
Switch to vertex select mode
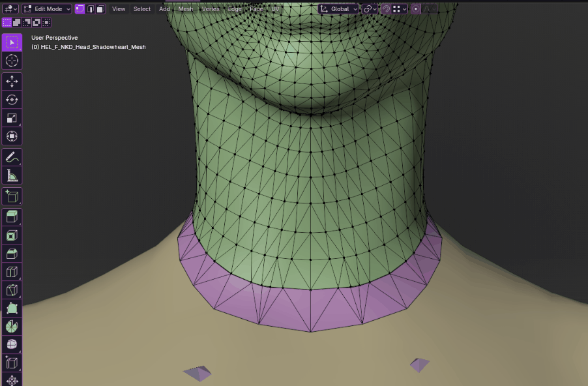point(80,9)
